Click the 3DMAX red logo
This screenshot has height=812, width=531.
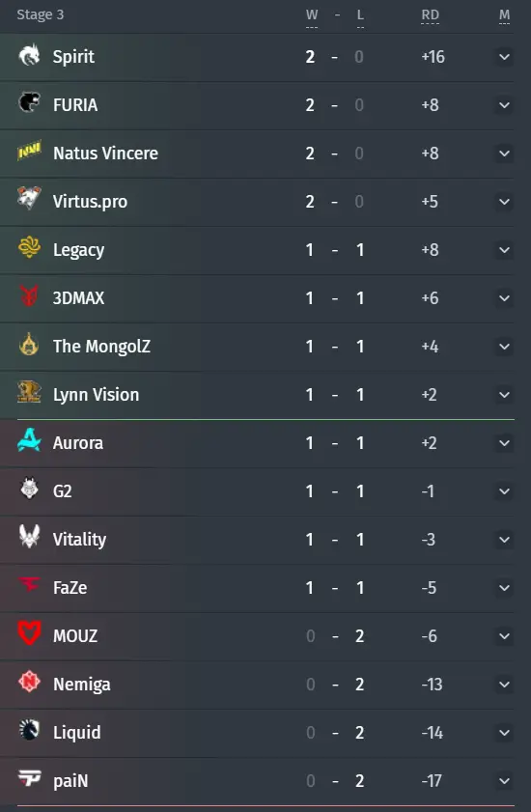tap(29, 295)
